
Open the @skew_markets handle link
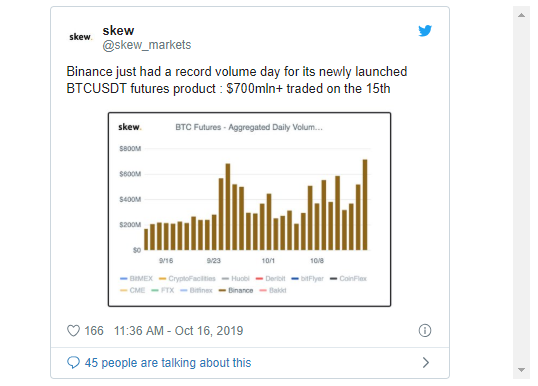tap(147, 45)
